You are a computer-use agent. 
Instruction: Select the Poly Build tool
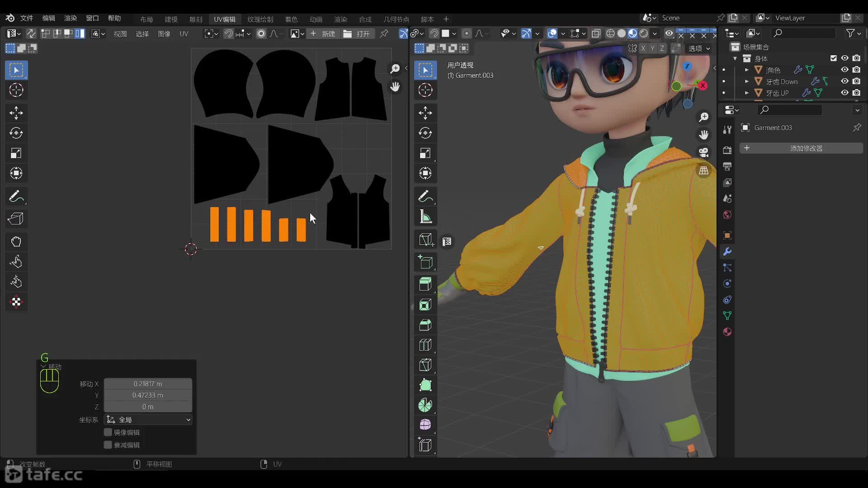tap(425, 385)
